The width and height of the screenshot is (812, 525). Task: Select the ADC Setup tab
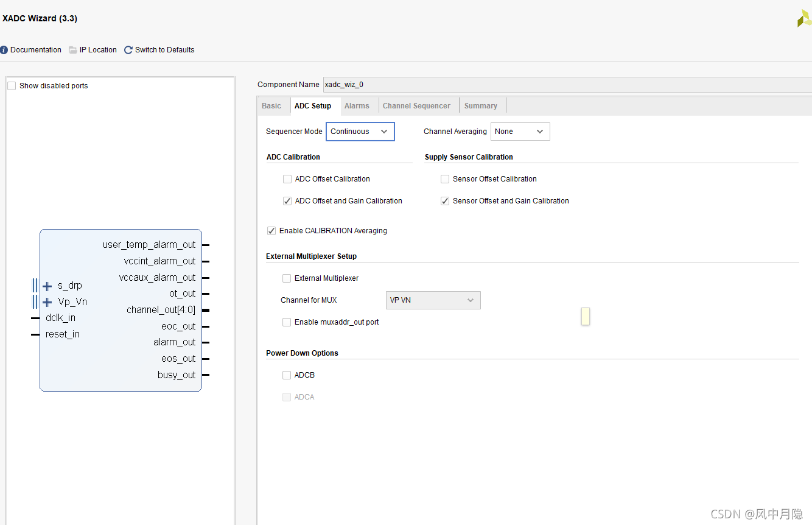313,106
